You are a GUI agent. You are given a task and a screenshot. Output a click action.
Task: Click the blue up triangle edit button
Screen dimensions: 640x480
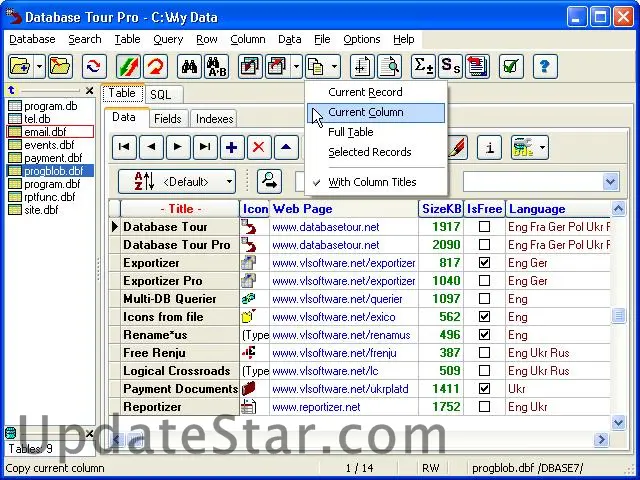(x=286, y=147)
